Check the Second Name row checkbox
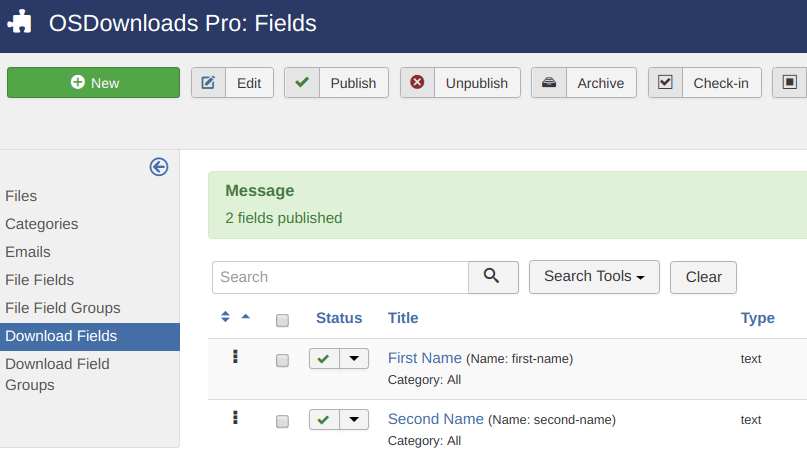 (282, 422)
